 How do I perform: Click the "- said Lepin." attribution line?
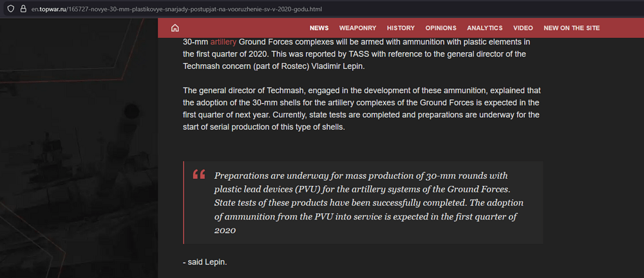(x=205, y=262)
